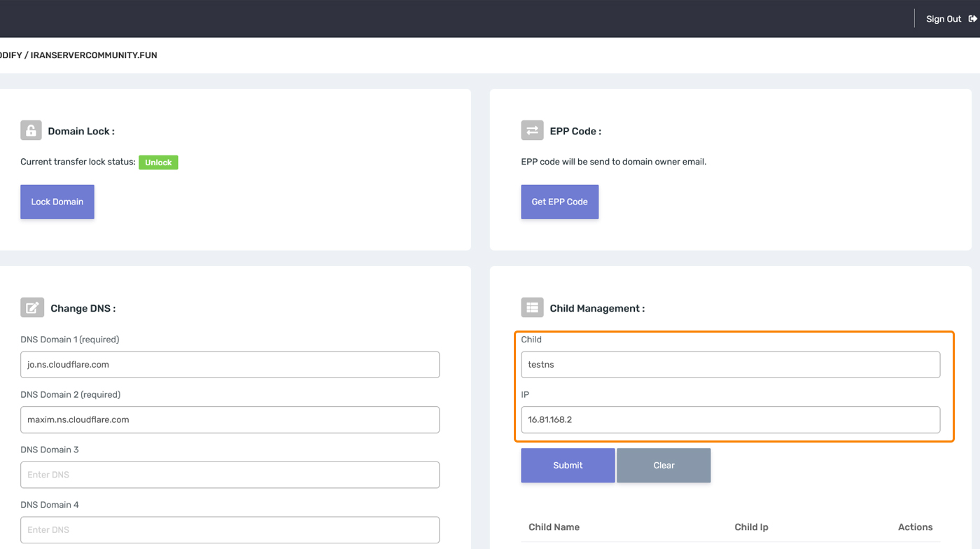980x549 pixels.
Task: Click the Sign Out arrow icon
Action: click(972, 19)
